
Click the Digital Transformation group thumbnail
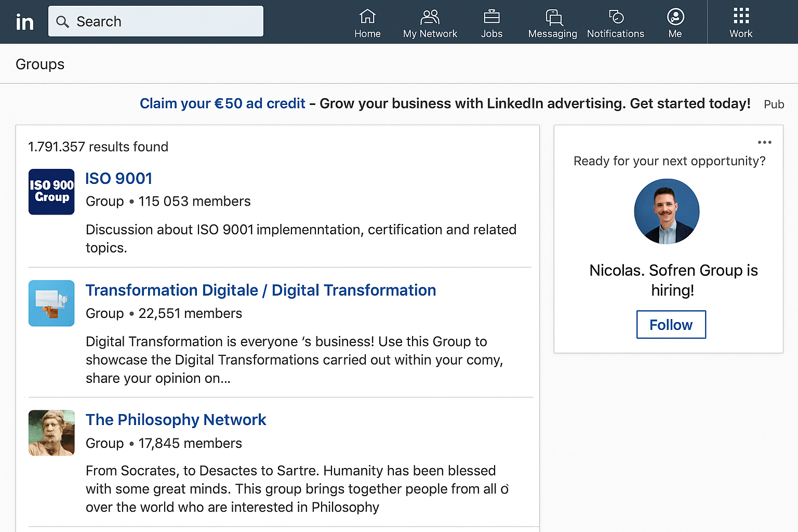[x=51, y=303]
